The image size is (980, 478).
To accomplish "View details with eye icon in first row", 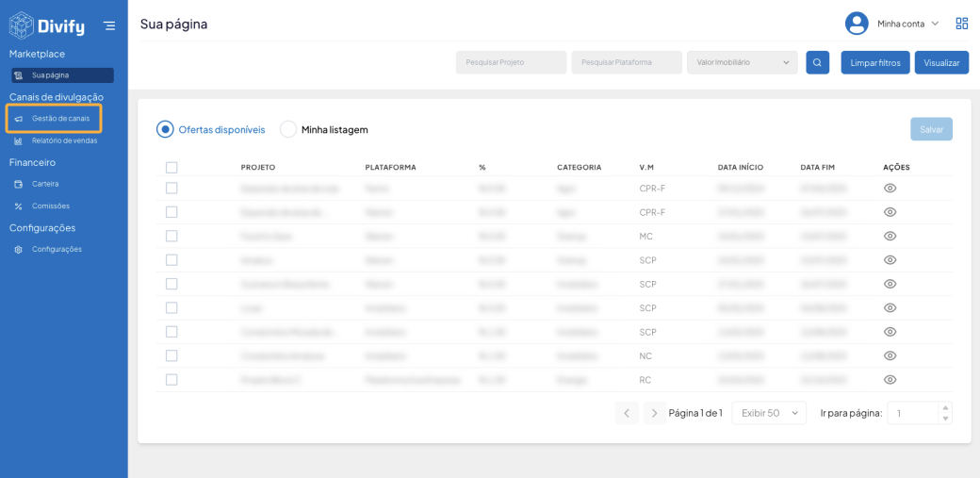I will pyautogui.click(x=890, y=189).
